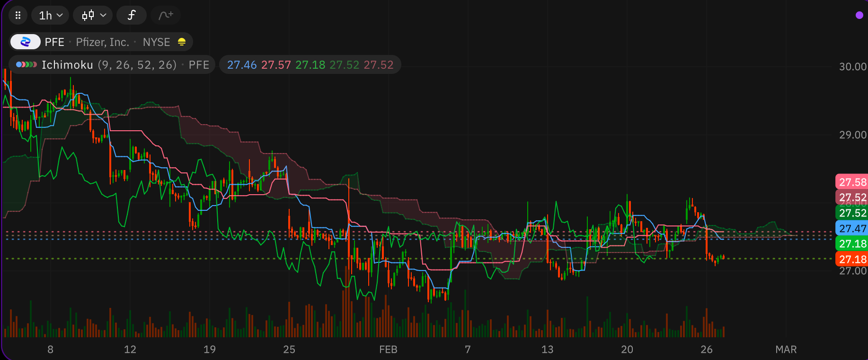Click the add-comparison curve icon
This screenshot has height=360, width=868.
click(166, 16)
